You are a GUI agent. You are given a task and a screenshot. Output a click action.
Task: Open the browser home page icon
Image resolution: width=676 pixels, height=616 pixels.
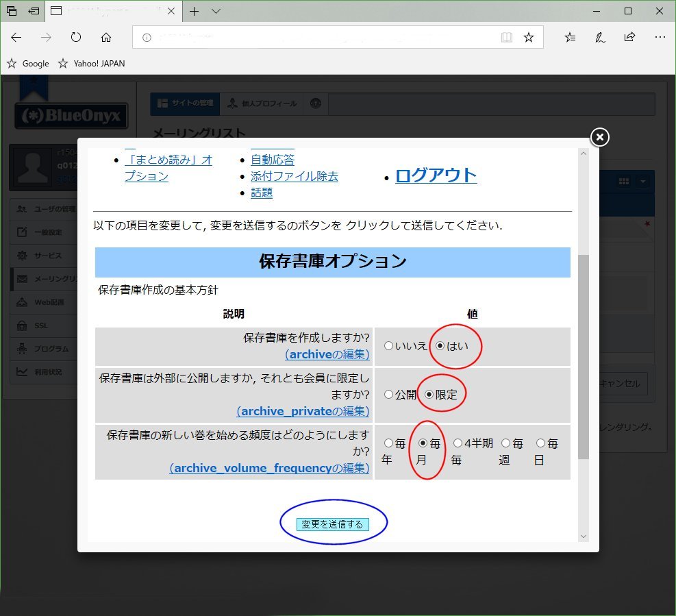point(105,38)
